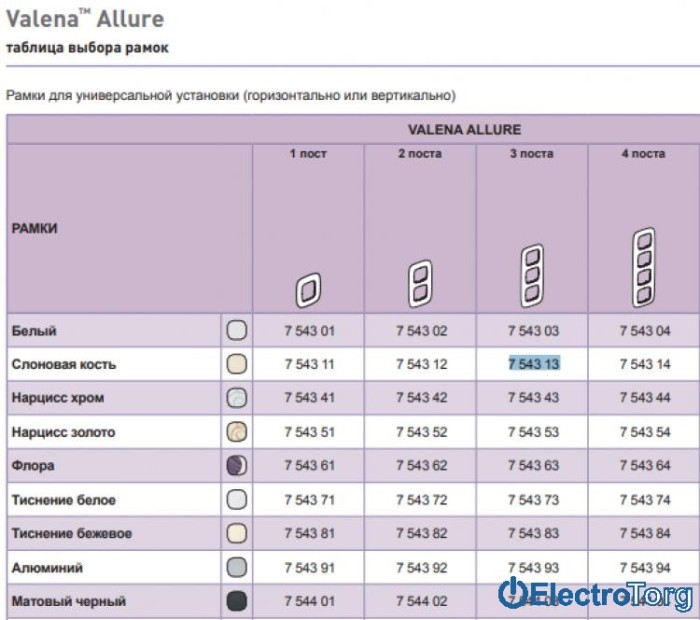Click the Valena Allure page title
Image resolution: width=700 pixels, height=620 pixels.
click(85, 19)
